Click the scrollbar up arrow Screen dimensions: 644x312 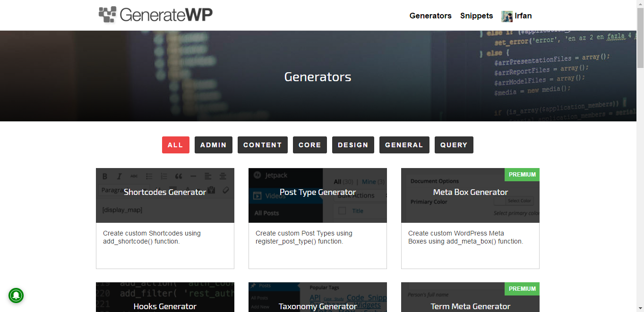640,4
